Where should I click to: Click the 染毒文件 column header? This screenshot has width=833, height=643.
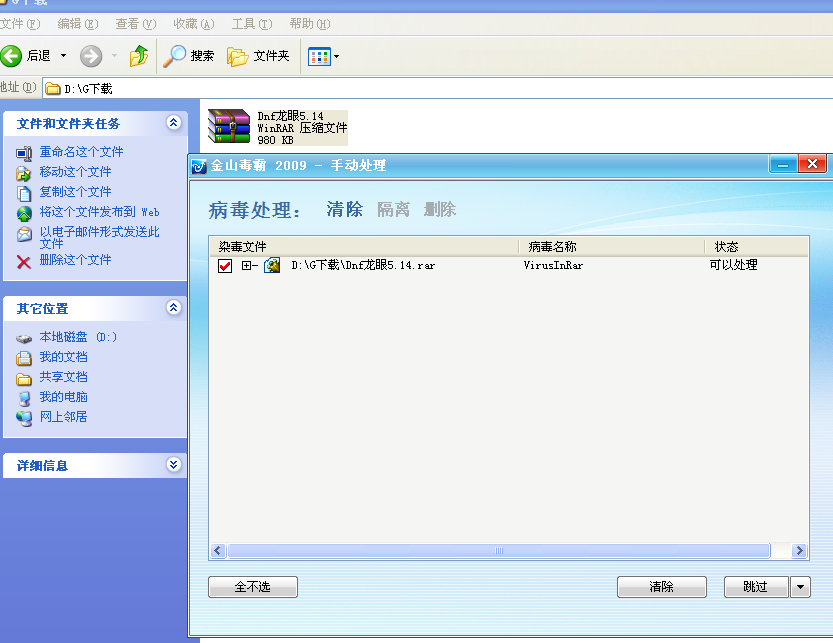tap(364, 247)
